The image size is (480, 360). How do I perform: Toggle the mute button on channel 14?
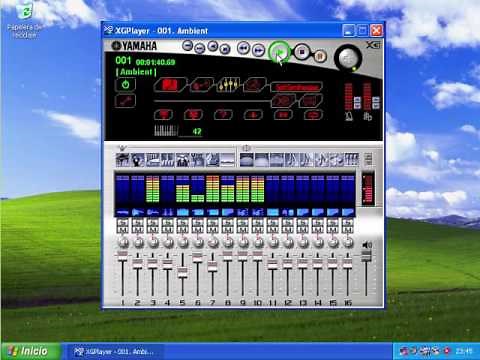pyautogui.click(x=318, y=230)
